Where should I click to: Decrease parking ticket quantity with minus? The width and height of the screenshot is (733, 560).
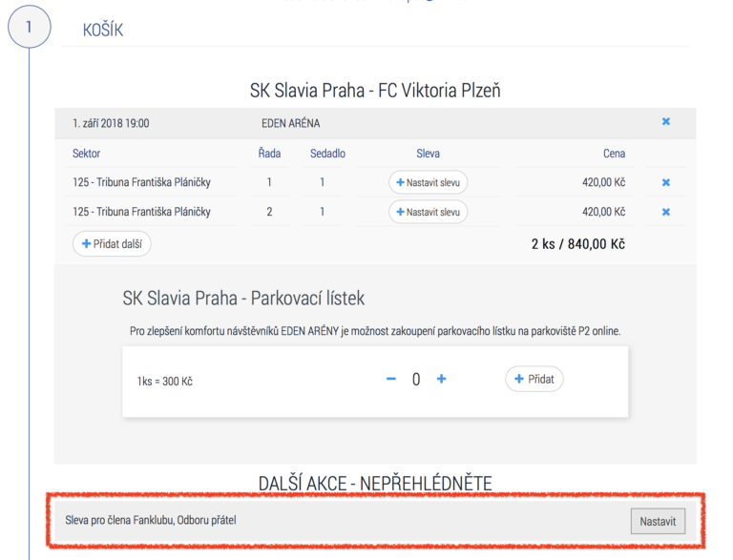[391, 379]
